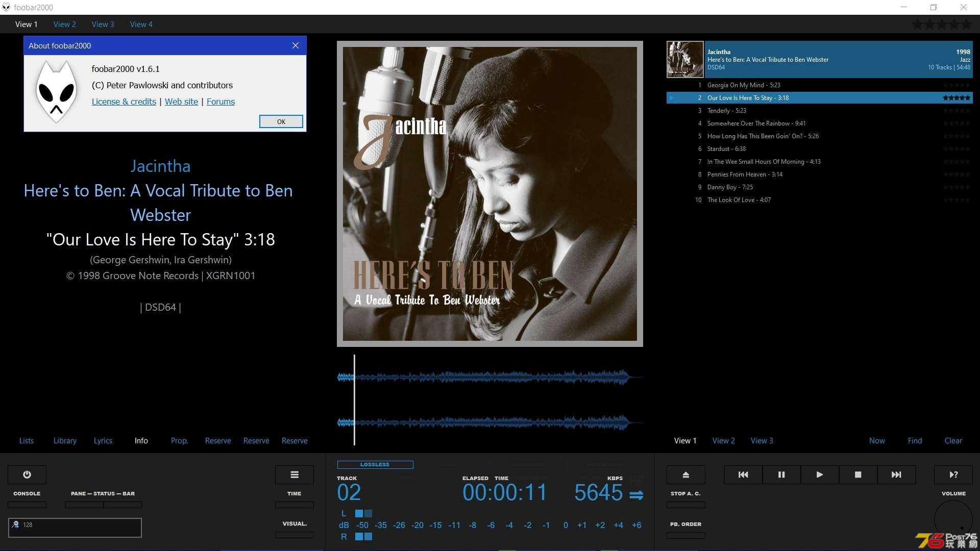Select track Stardust - 6:38

click(x=820, y=149)
